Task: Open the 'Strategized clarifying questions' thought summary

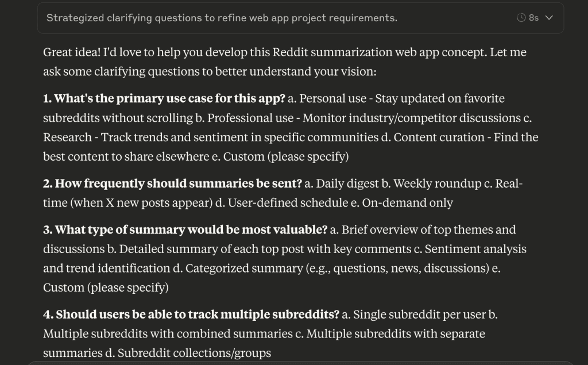Action: tap(222, 18)
